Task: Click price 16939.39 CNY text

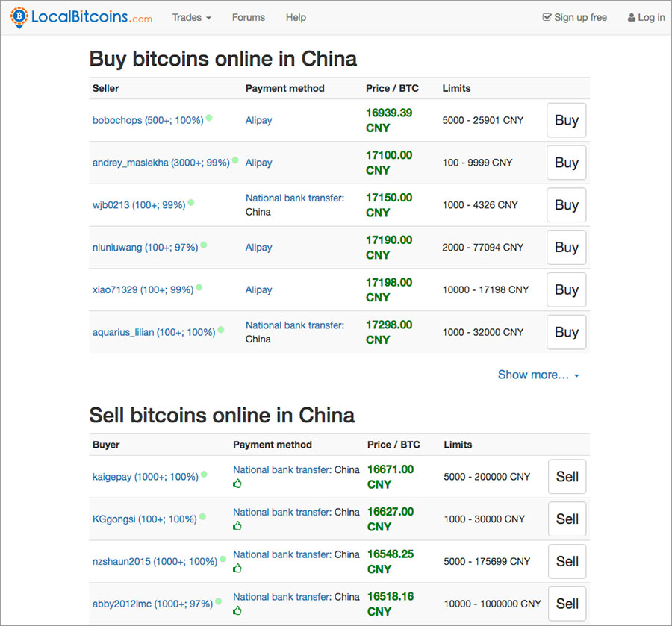Action: [x=389, y=120]
